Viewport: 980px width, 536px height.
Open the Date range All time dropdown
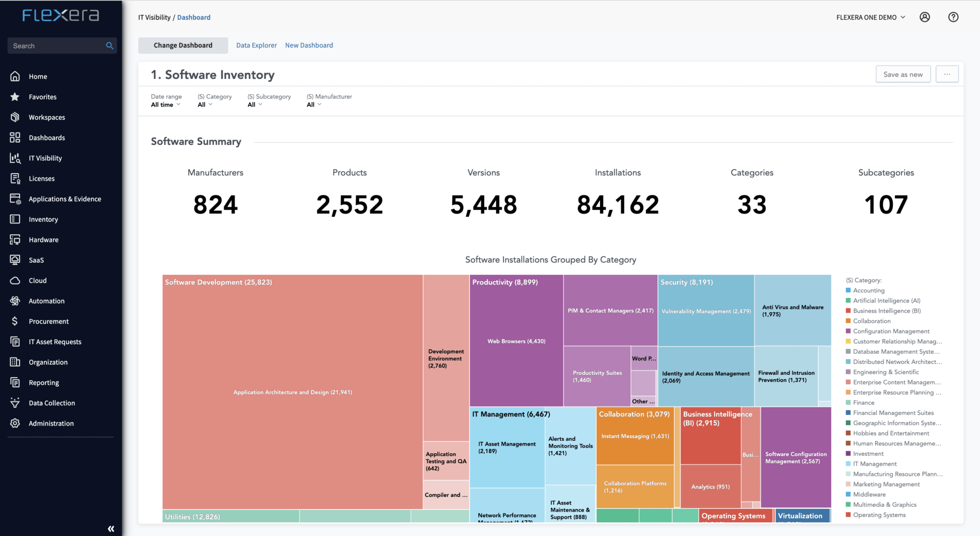click(x=165, y=104)
